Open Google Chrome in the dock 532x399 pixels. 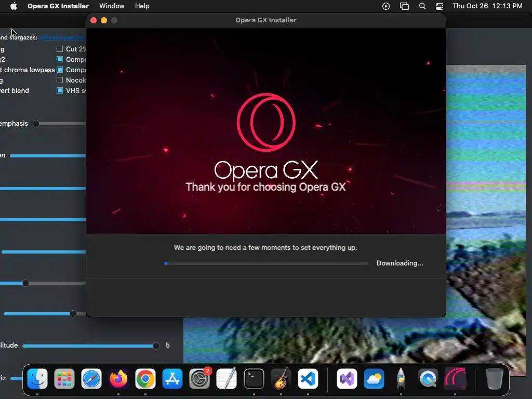[145, 379]
